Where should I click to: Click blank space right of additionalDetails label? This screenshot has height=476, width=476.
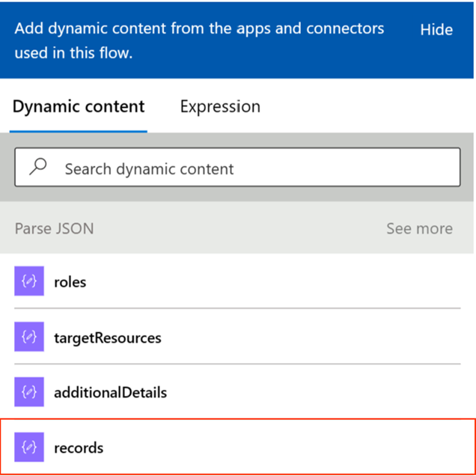pos(314,392)
